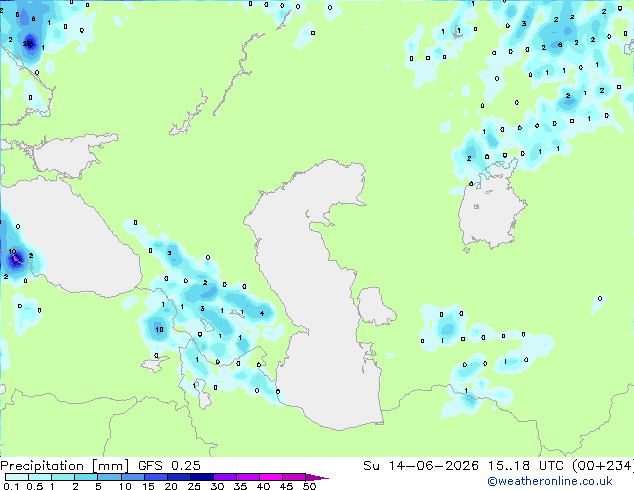634x490 pixels.
Task: Click the '23' precipitation value on map
Action: coord(28,43)
